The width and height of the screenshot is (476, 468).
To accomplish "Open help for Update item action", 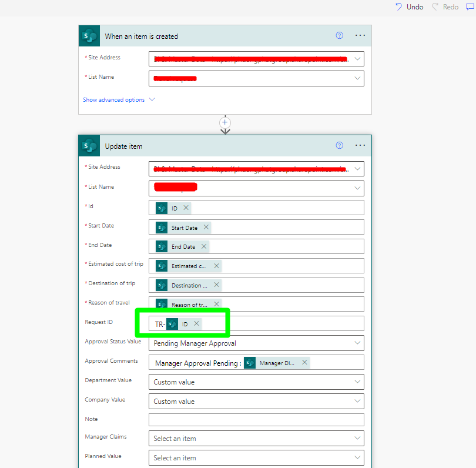I will click(340, 145).
